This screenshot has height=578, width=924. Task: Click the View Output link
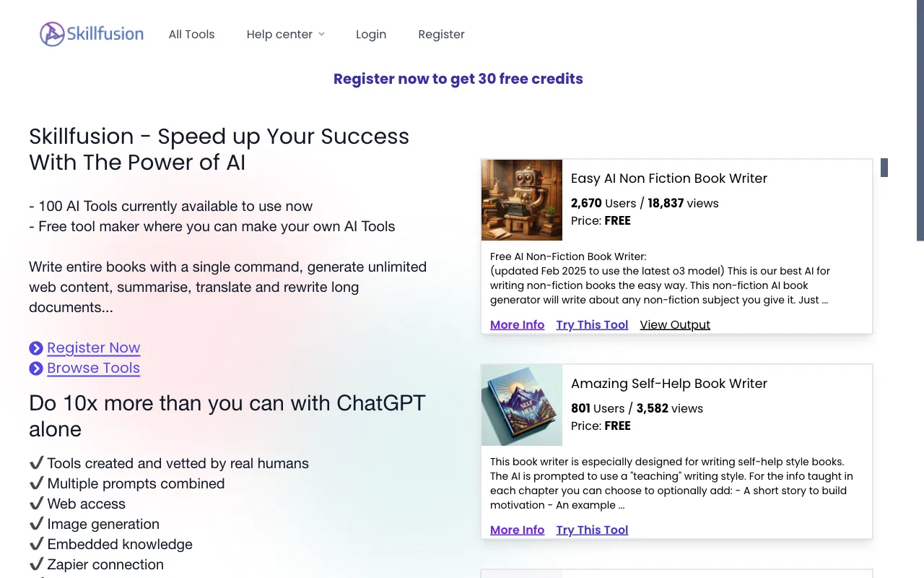pyautogui.click(x=675, y=324)
